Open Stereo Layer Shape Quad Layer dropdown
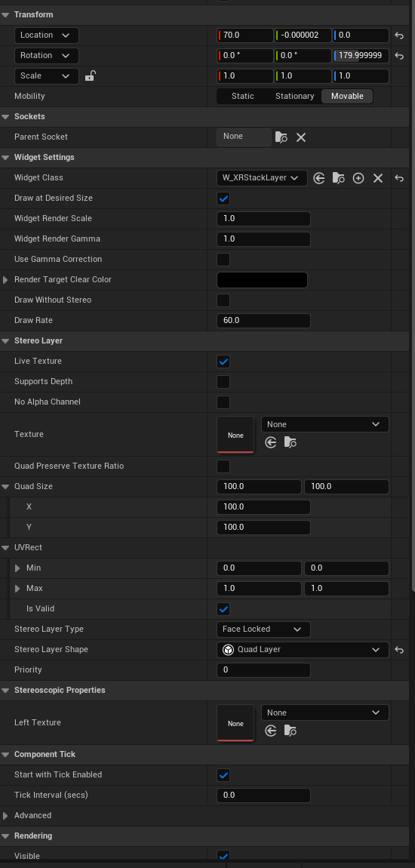Viewport: 415px width, 868px height. tap(303, 650)
